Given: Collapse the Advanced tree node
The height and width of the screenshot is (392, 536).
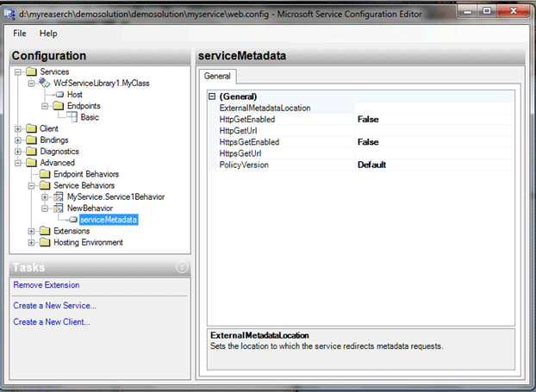Looking at the screenshot, I should point(18,163).
